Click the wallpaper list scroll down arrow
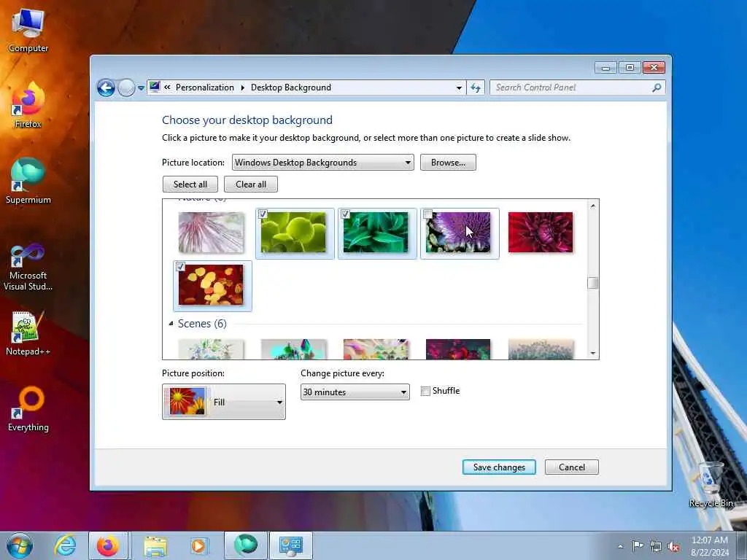This screenshot has height=560, width=747. pos(592,354)
